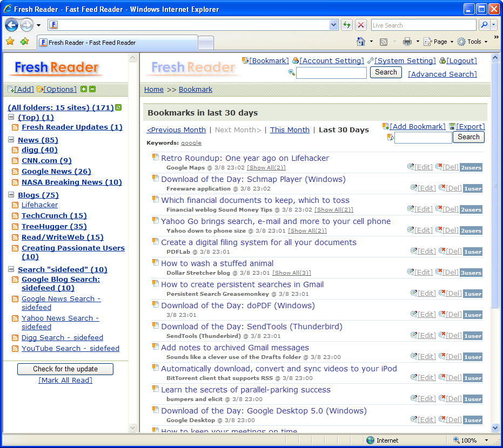Open the zoom level dropdown
Screen dimensions: 503x448
487,440
